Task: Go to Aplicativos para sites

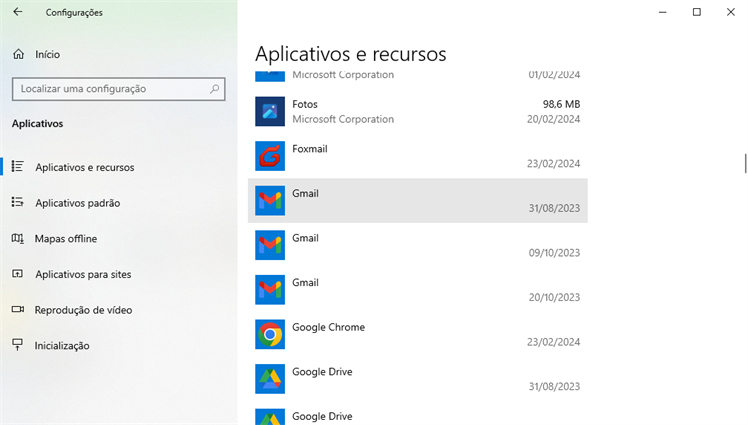Action: [83, 274]
